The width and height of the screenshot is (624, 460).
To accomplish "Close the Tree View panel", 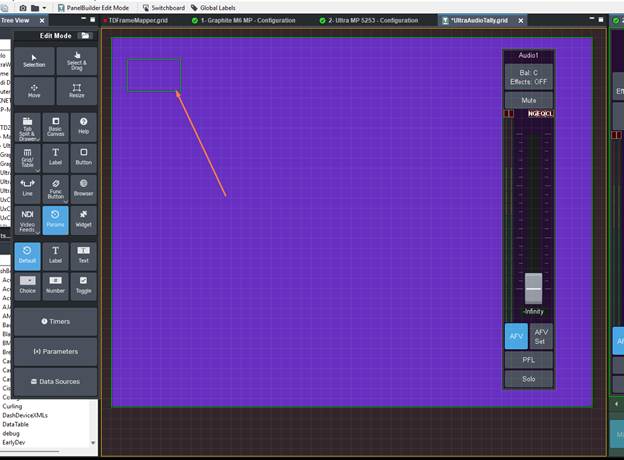I will 42,20.
